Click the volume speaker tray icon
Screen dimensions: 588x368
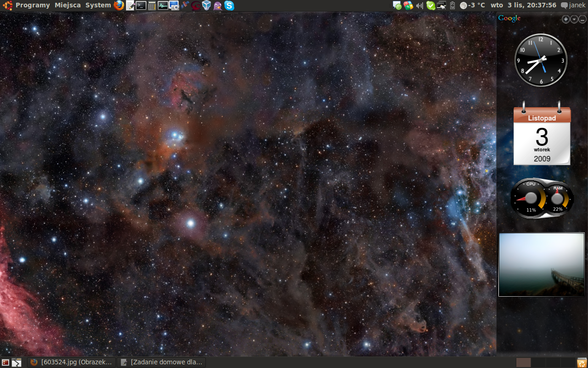point(419,6)
